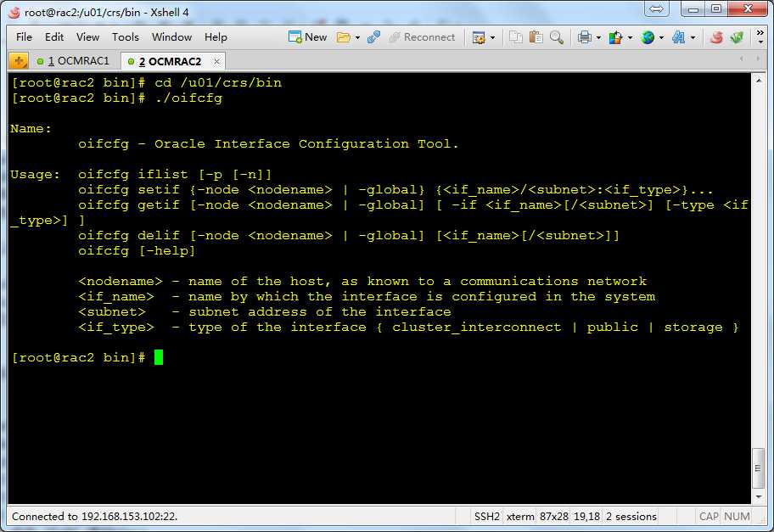Click the 'cd /u01/crs/bin' command text

pos(218,82)
